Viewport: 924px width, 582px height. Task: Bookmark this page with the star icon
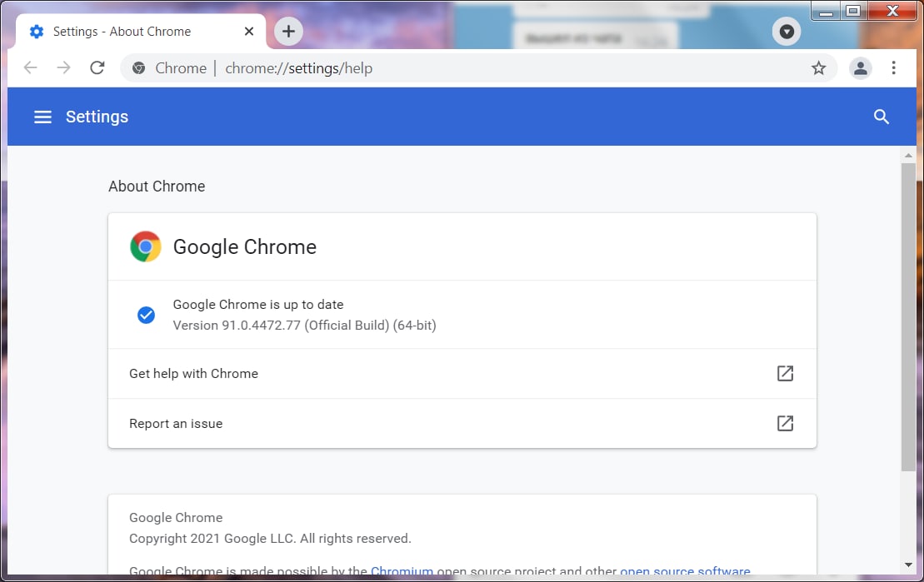(818, 68)
